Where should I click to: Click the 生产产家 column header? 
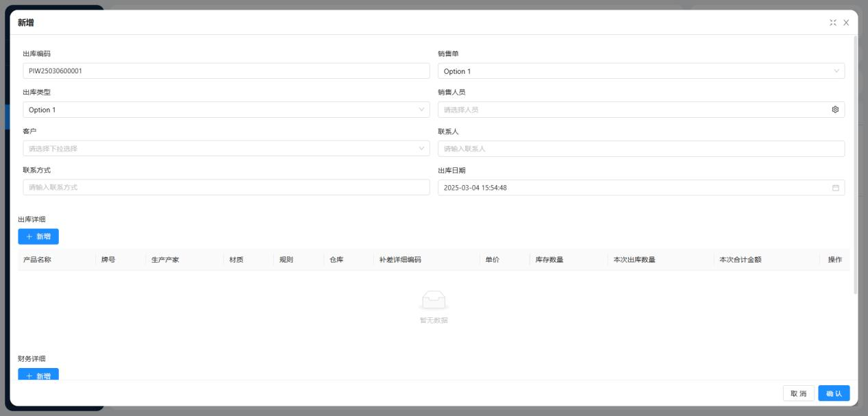click(x=184, y=260)
